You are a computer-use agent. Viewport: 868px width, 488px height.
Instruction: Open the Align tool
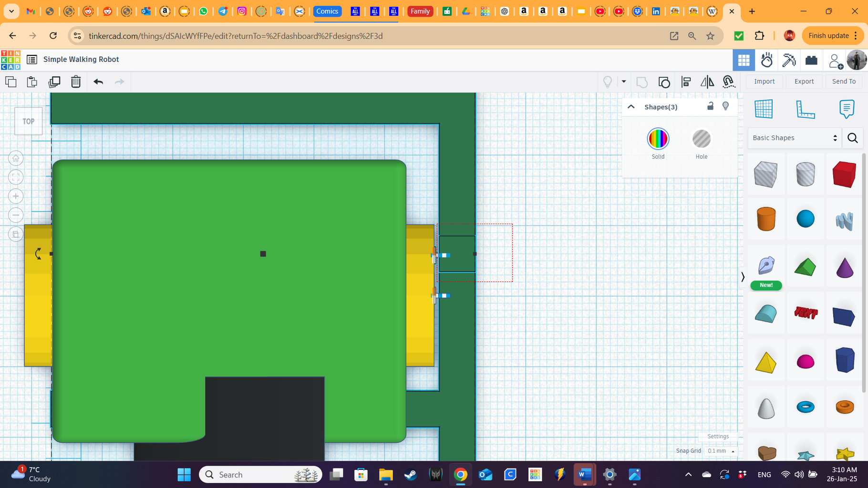click(x=686, y=82)
